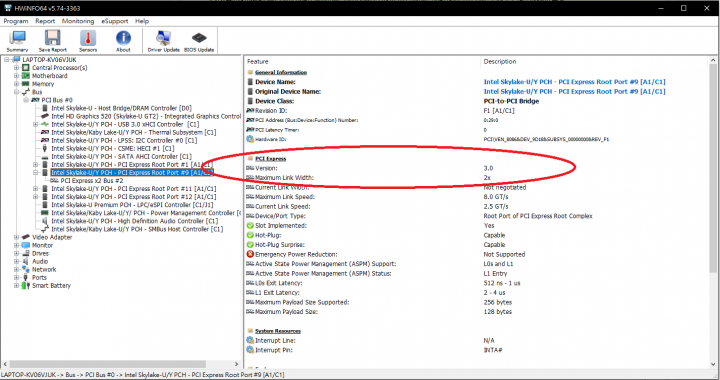Select Monitor in the tree

point(42,246)
